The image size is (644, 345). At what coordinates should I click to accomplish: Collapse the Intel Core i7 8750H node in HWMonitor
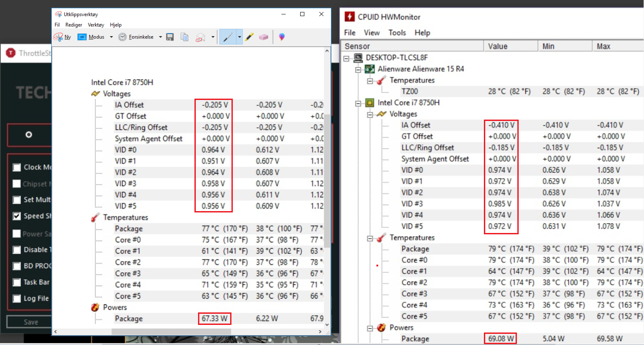point(358,103)
